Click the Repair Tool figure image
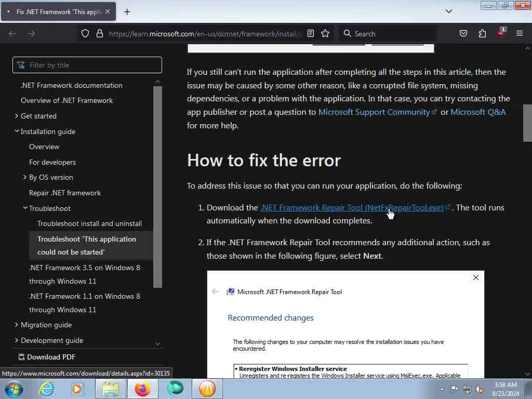The width and height of the screenshot is (532, 399). 345,324
